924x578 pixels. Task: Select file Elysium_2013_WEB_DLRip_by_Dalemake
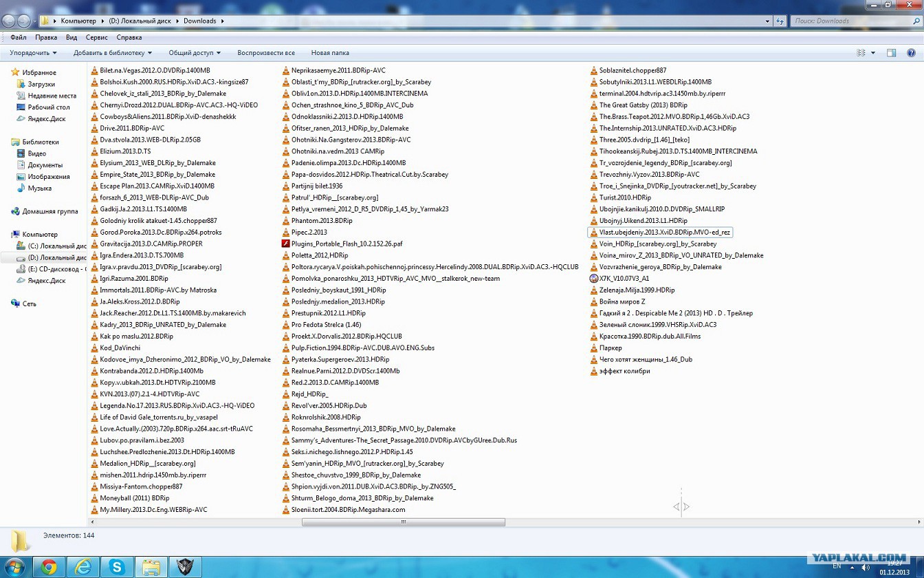(x=157, y=163)
